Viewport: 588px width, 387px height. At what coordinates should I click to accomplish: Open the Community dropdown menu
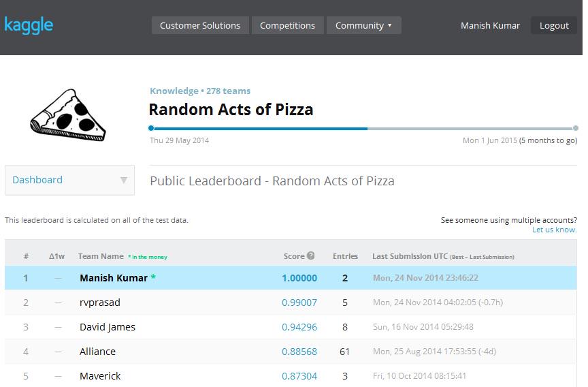tap(363, 25)
